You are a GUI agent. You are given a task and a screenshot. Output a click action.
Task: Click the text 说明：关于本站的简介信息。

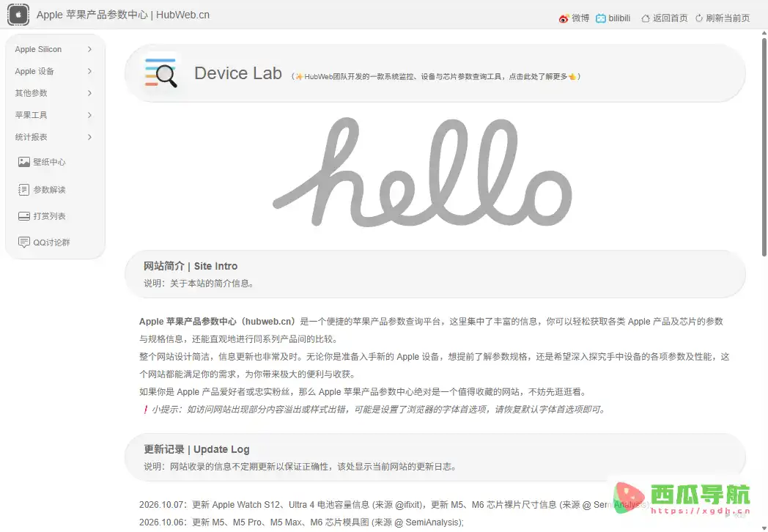(199, 283)
